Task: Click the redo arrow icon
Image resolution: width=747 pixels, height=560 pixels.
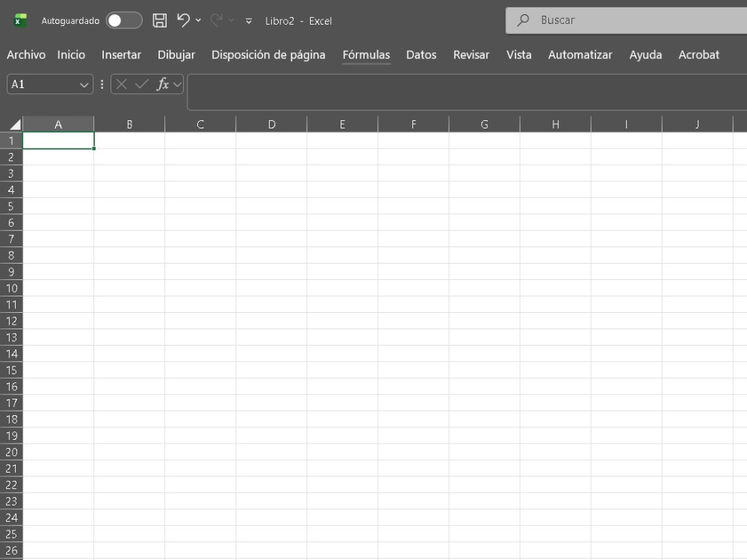Action: [217, 20]
